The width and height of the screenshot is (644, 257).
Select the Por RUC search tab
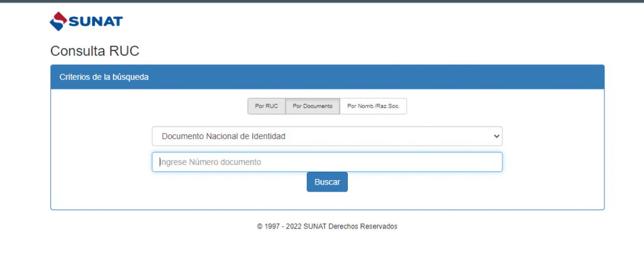tap(266, 106)
